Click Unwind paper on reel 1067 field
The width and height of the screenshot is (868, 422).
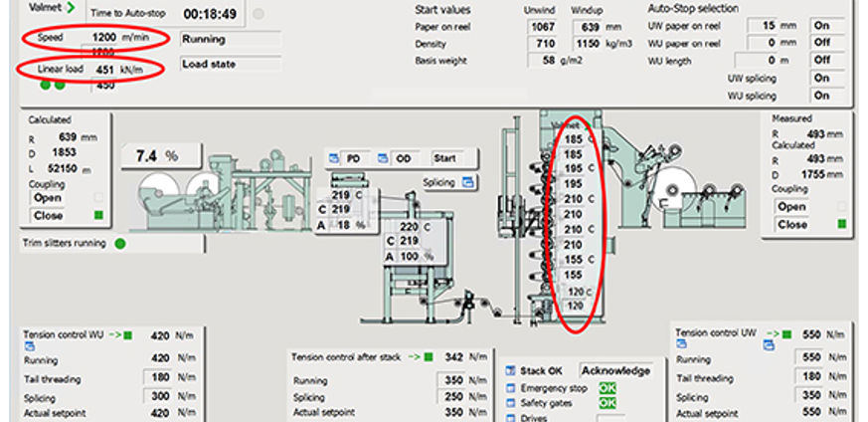click(542, 27)
